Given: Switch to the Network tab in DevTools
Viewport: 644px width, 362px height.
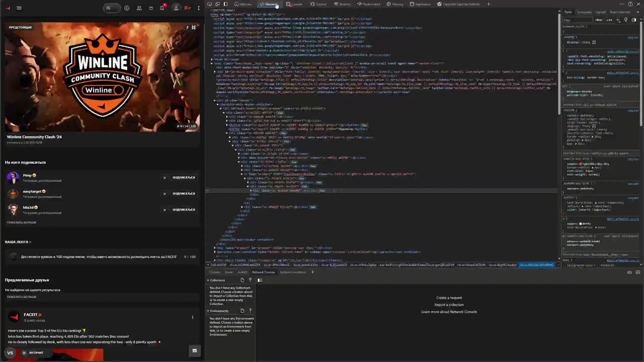Looking at the screenshot, I should (342, 4).
